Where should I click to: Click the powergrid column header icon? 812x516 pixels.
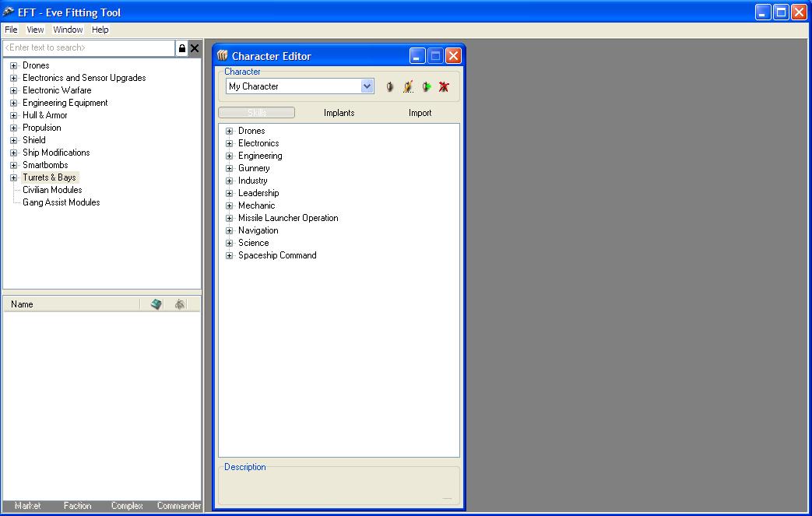pyautogui.click(x=180, y=304)
